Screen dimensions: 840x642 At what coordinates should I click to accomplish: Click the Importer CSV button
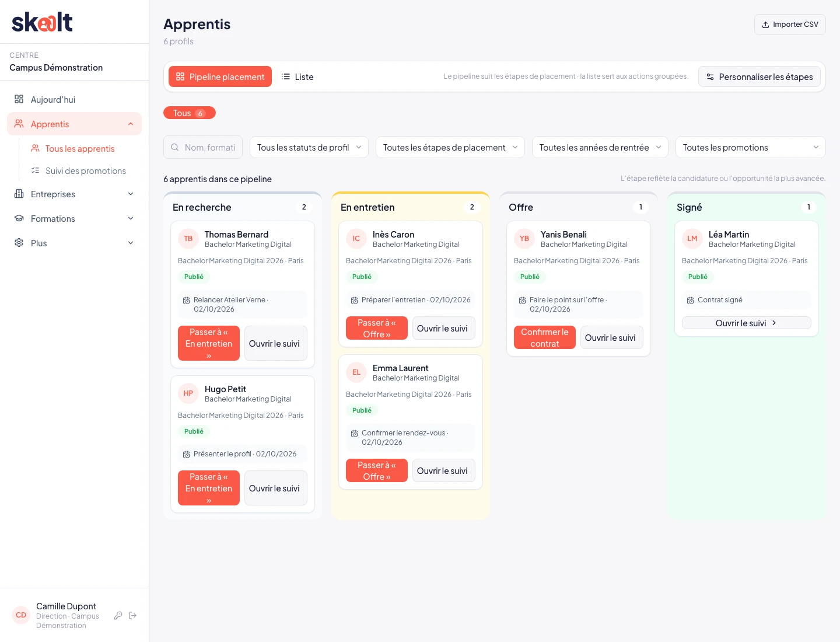pos(790,25)
